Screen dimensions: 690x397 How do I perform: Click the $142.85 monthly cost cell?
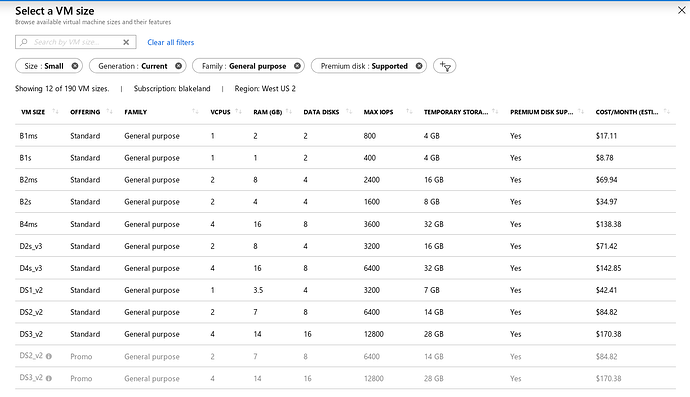(609, 268)
